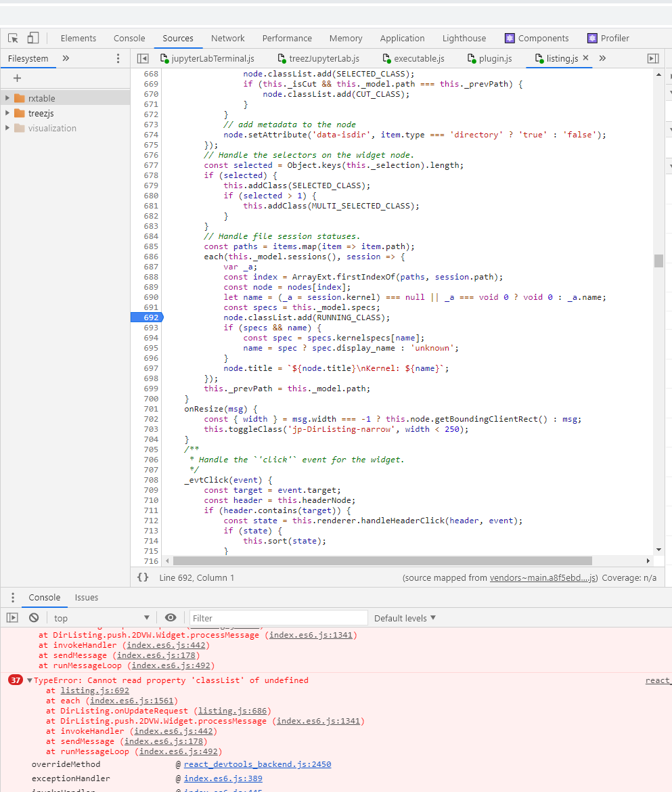Click the editor scroll up arrow
Image resolution: width=672 pixels, height=792 pixels.
click(x=658, y=74)
